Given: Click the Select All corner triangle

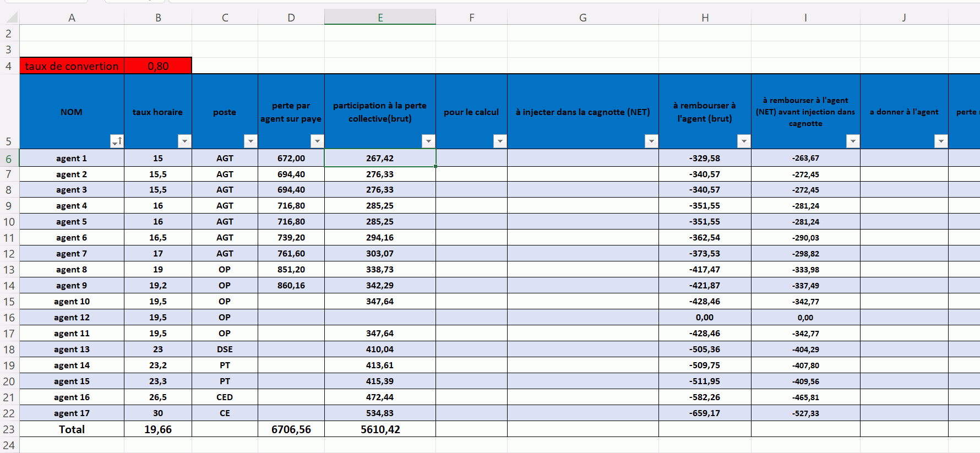Looking at the screenshot, I should tap(11, 18).
